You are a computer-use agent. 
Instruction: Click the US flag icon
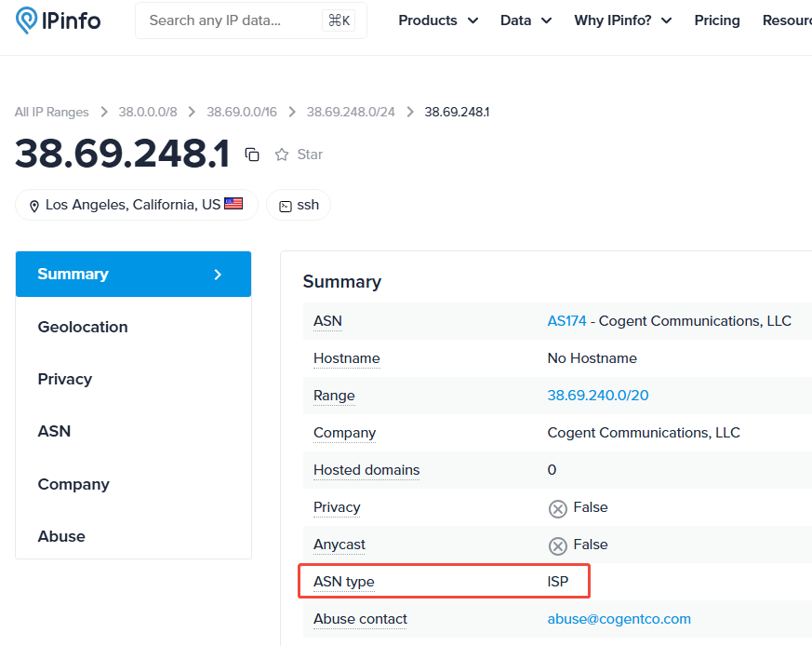(233, 204)
